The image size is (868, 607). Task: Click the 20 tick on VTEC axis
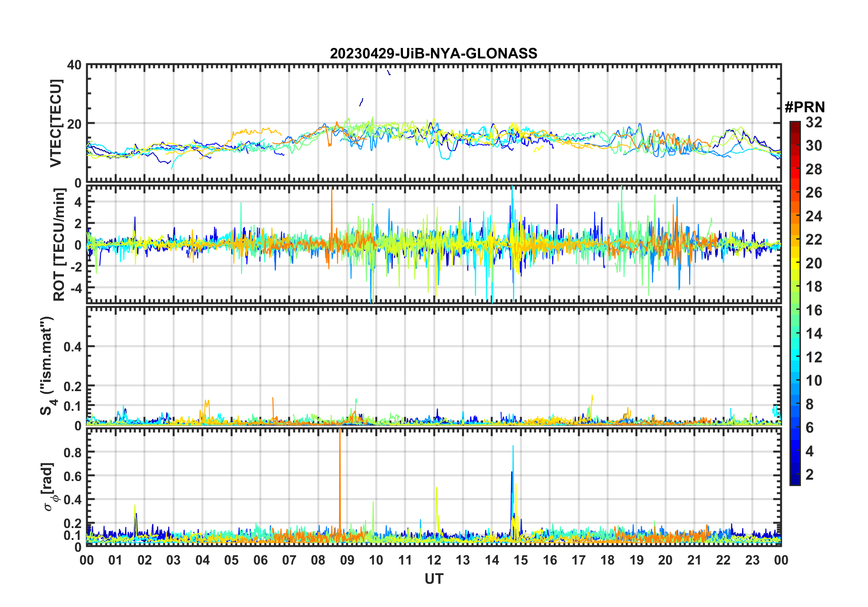(74, 124)
